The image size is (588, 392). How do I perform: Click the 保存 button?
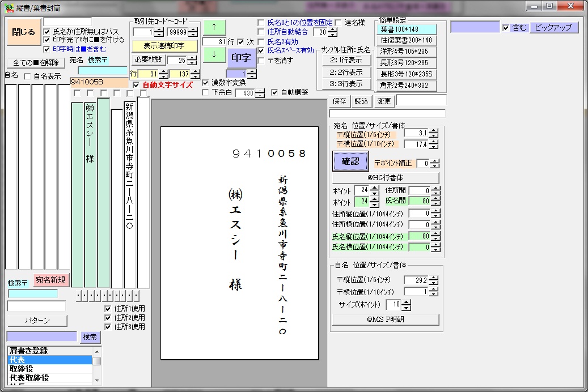pos(340,101)
